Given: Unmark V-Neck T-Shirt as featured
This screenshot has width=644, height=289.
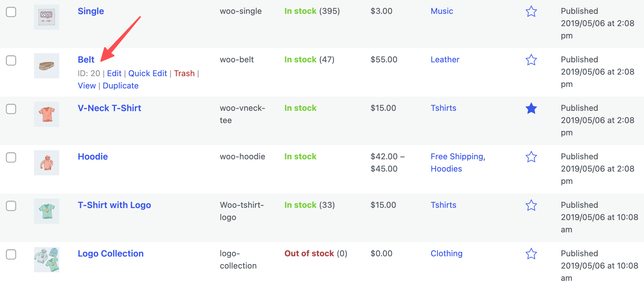Looking at the screenshot, I should (531, 109).
